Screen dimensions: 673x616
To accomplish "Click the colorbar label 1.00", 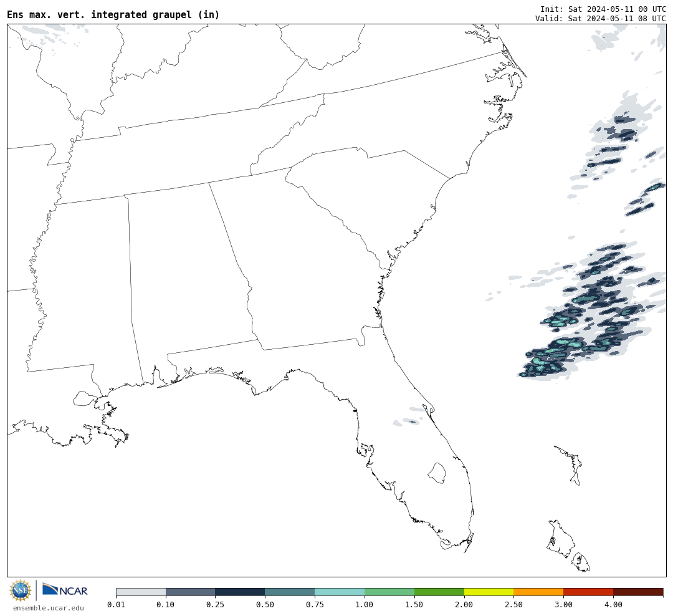I will [x=365, y=604].
